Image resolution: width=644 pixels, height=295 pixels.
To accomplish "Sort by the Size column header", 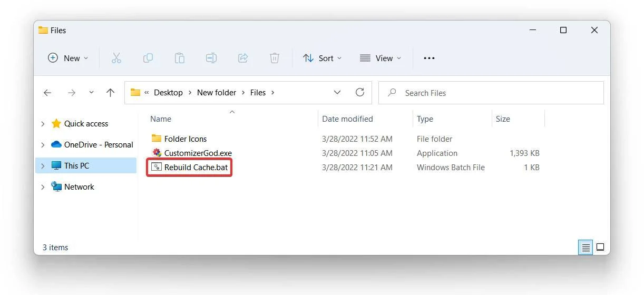I will [x=503, y=119].
